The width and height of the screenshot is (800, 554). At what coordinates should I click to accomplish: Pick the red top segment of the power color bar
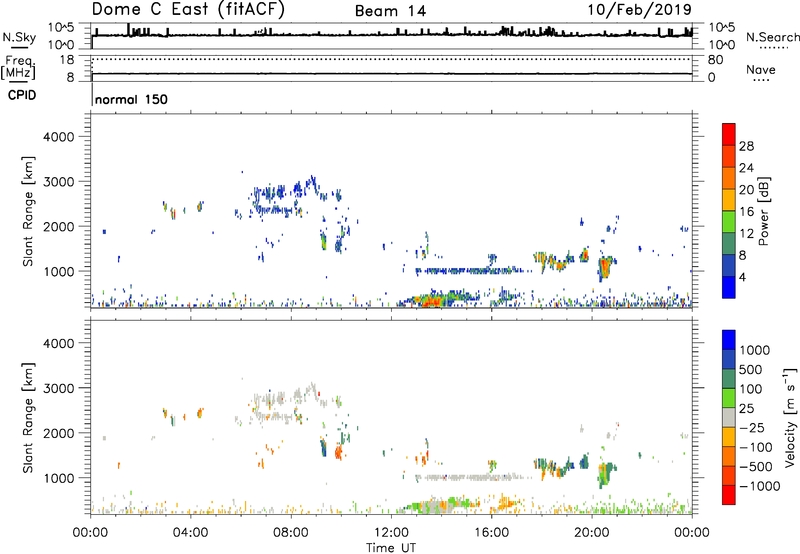click(729, 134)
